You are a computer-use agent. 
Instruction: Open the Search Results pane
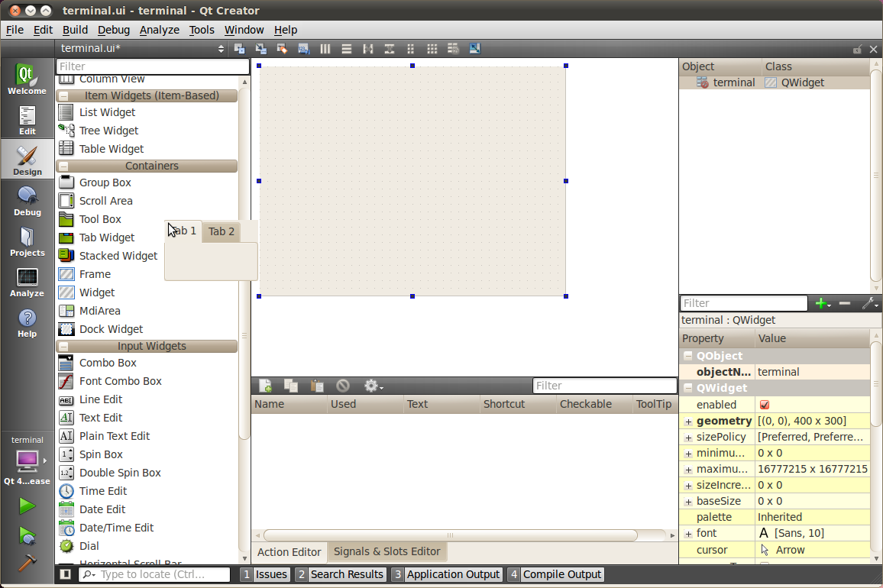click(x=341, y=574)
